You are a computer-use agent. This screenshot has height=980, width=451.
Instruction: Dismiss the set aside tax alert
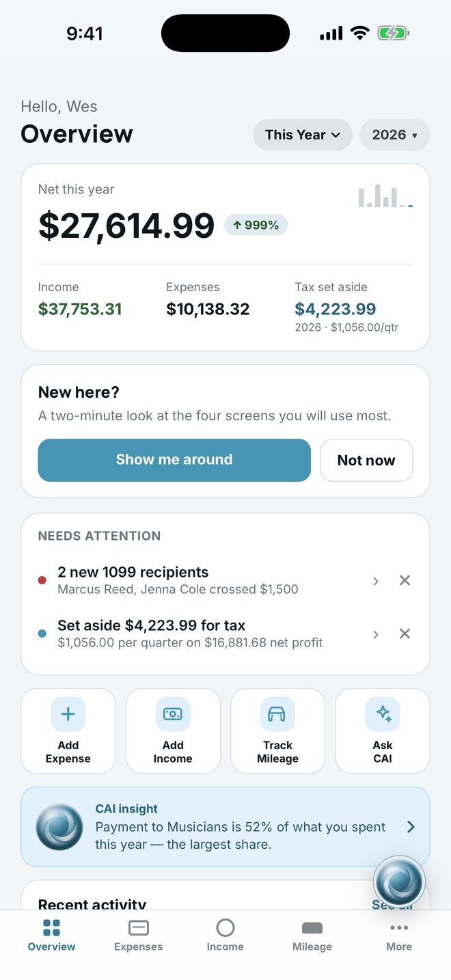(x=405, y=634)
